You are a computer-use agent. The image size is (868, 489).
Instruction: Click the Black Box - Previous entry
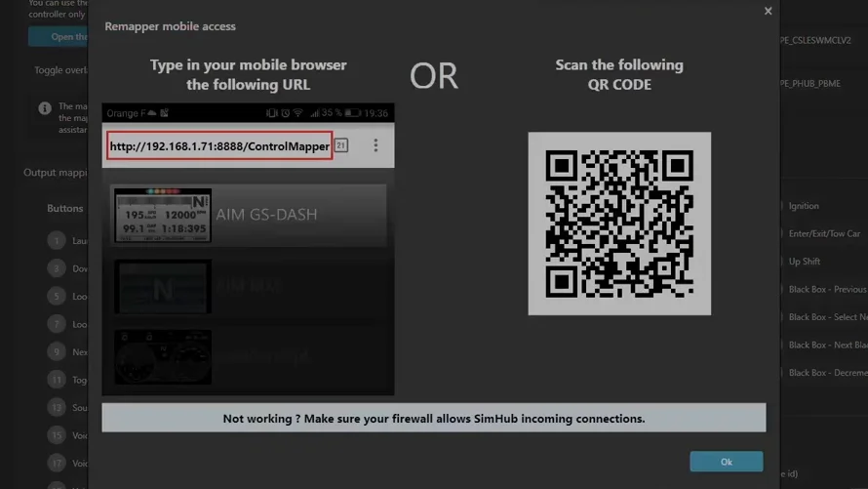(828, 289)
